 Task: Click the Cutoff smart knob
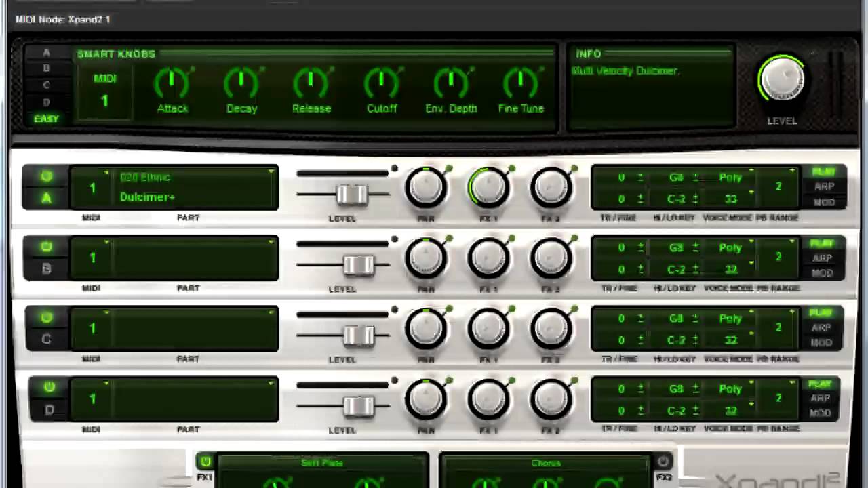pos(382,82)
